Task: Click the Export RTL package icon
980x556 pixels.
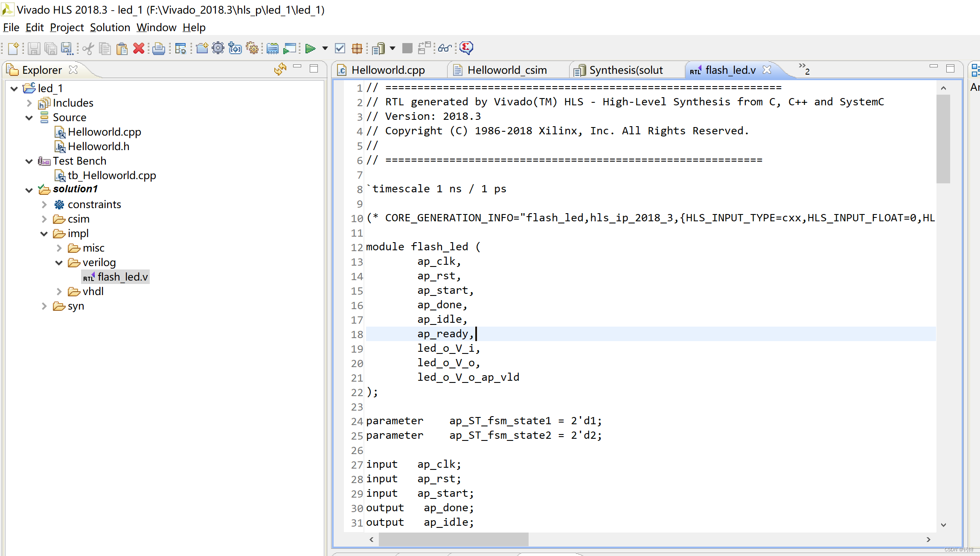Action: (357, 49)
